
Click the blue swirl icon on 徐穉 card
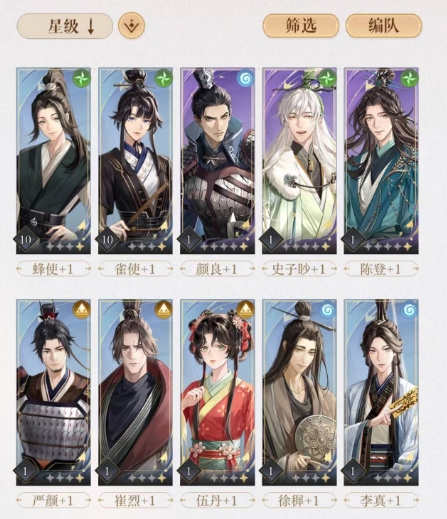tap(328, 310)
